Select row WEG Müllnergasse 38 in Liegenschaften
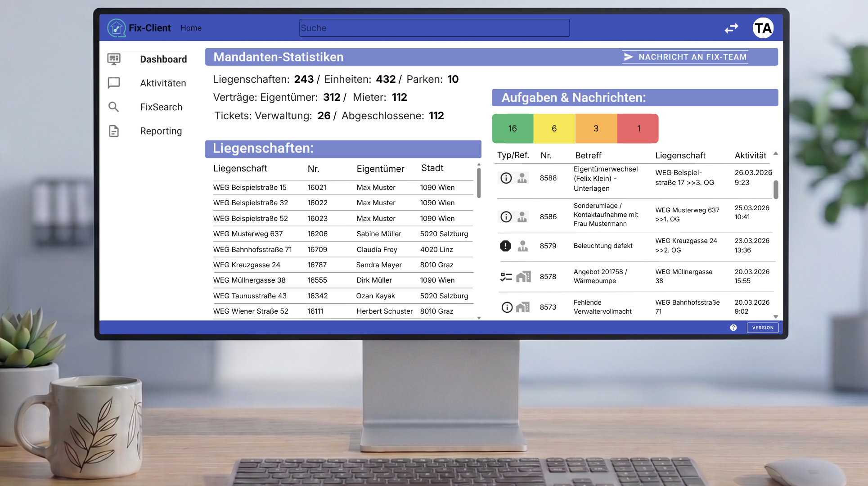This screenshot has width=868, height=486. [343, 280]
